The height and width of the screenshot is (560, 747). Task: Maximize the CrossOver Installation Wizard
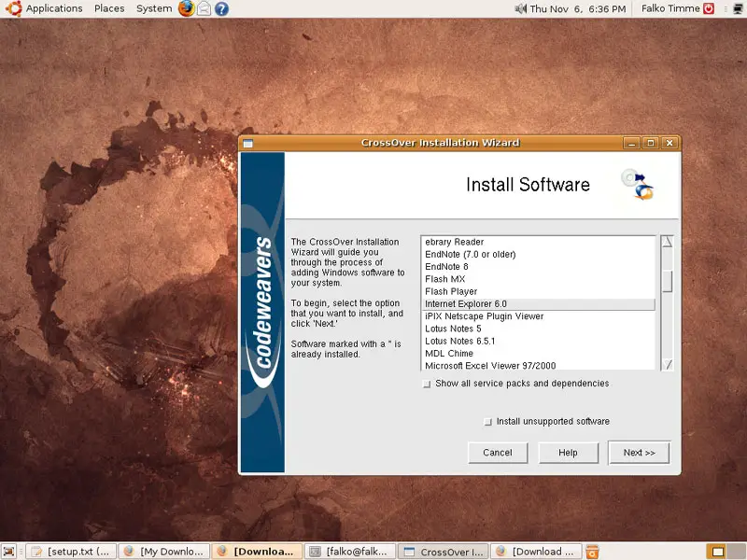[651, 143]
